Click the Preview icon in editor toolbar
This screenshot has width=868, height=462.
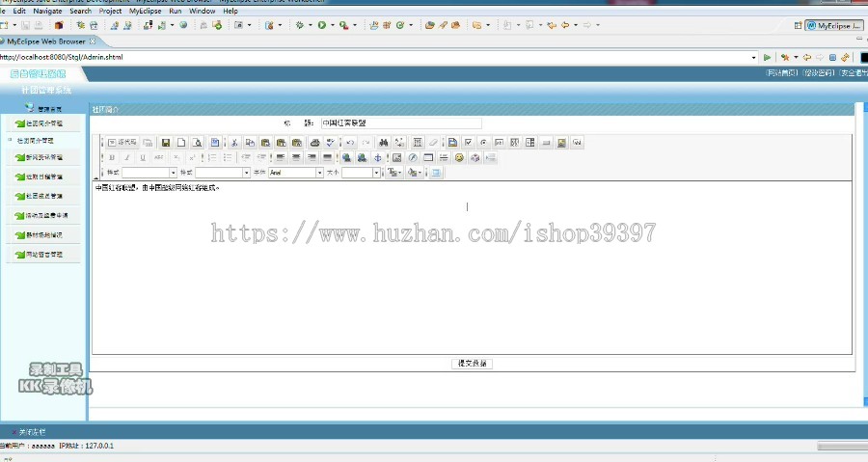(197, 143)
